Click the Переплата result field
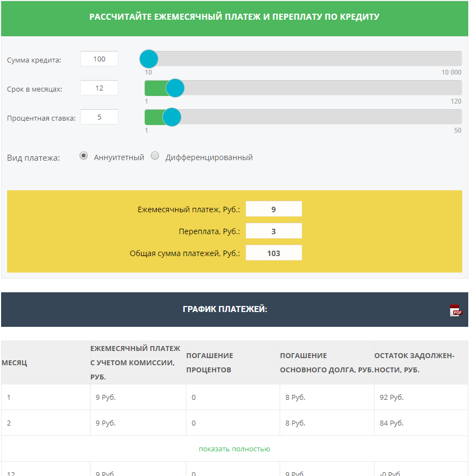The image size is (471, 476). pyautogui.click(x=274, y=231)
